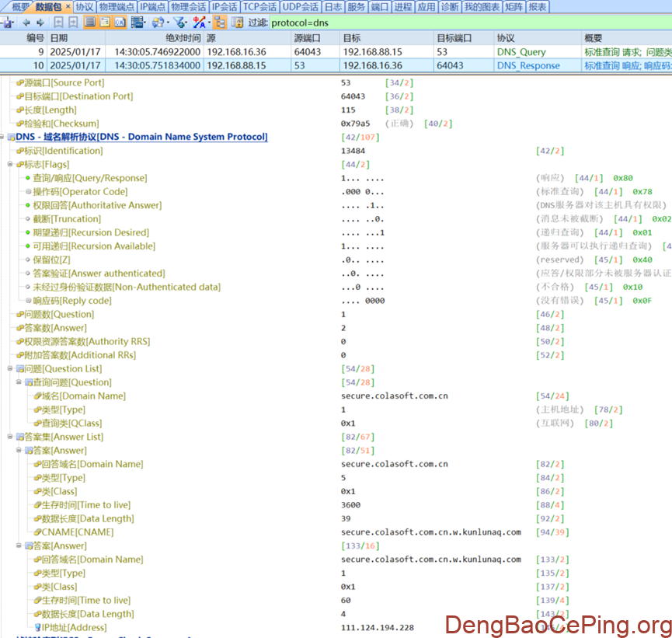Viewport: 672px width, 638px height.
Task: Click the highlighted tree-view layout icon
Action: (x=220, y=23)
